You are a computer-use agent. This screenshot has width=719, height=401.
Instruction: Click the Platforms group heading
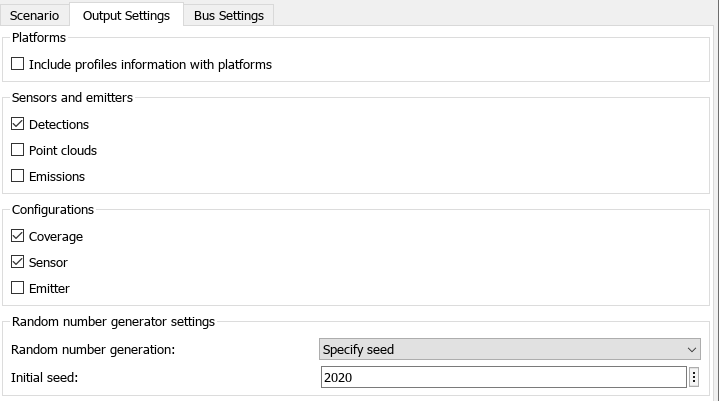tap(39, 37)
